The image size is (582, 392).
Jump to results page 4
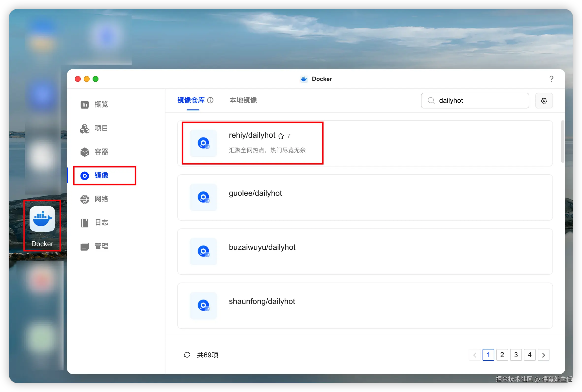coord(530,355)
